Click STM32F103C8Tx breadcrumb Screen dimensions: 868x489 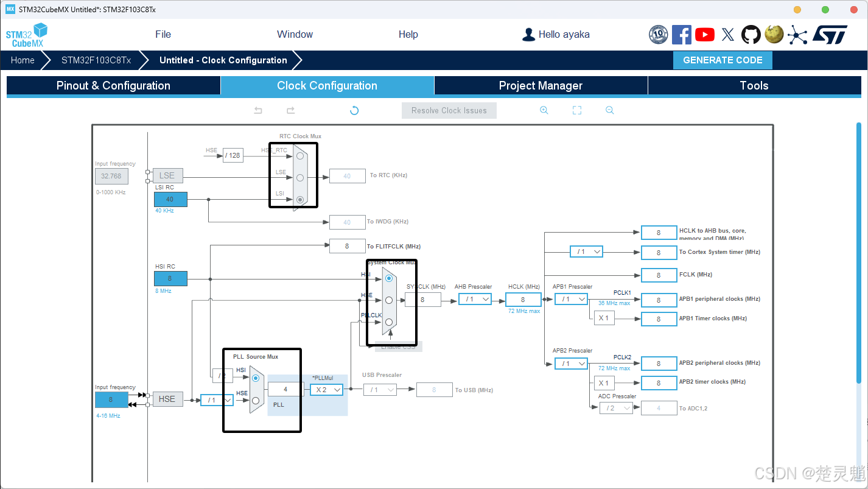96,60
